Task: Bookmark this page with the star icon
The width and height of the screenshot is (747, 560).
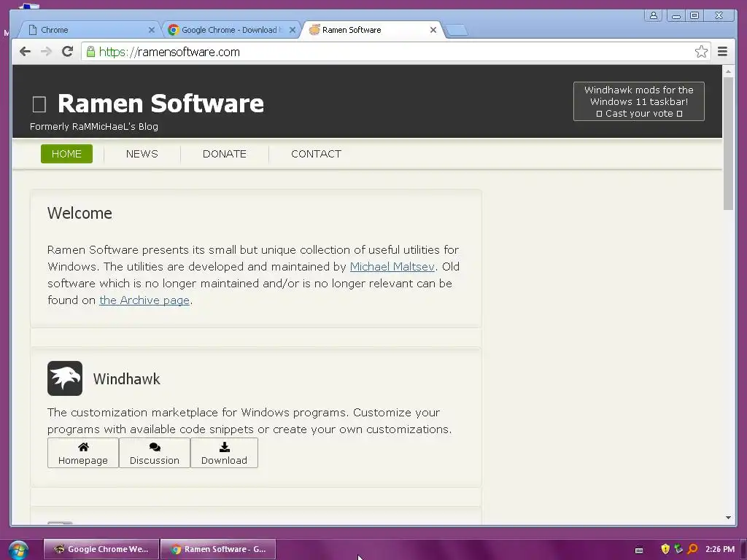Action: 701,52
